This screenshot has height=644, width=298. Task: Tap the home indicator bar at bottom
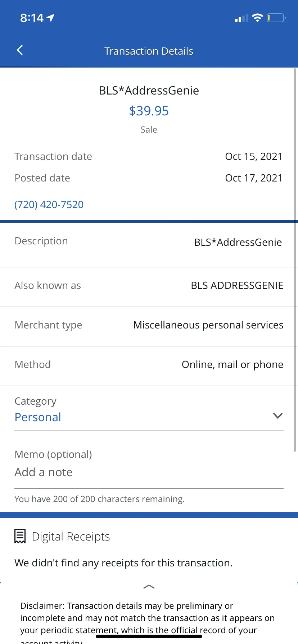point(149,636)
